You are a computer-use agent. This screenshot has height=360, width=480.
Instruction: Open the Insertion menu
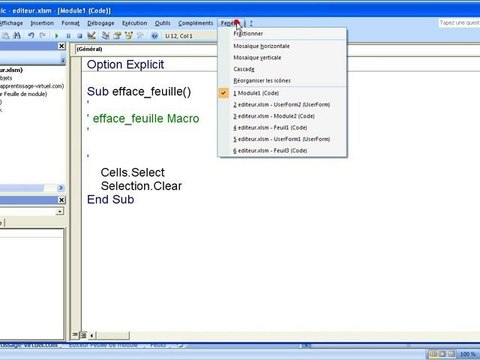42,23
